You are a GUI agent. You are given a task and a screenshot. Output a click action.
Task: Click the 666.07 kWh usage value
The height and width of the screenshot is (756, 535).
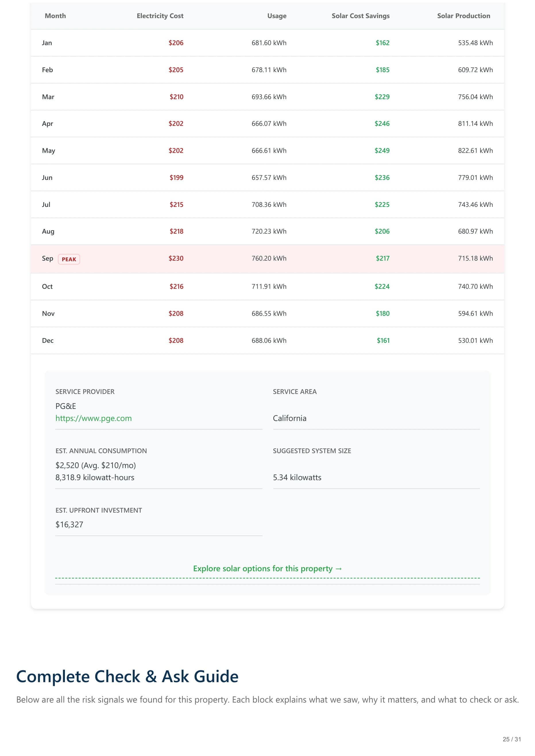point(269,124)
